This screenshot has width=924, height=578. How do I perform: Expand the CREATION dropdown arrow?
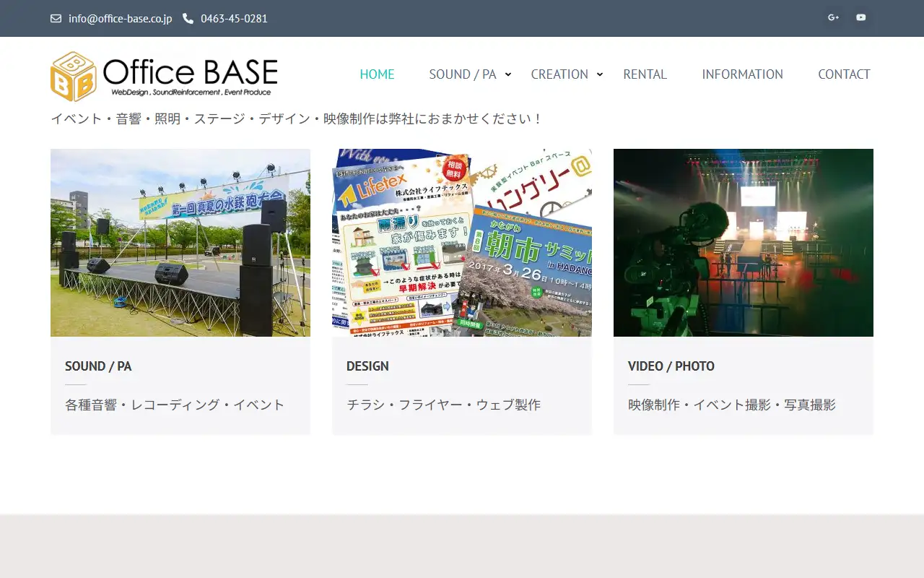(599, 74)
